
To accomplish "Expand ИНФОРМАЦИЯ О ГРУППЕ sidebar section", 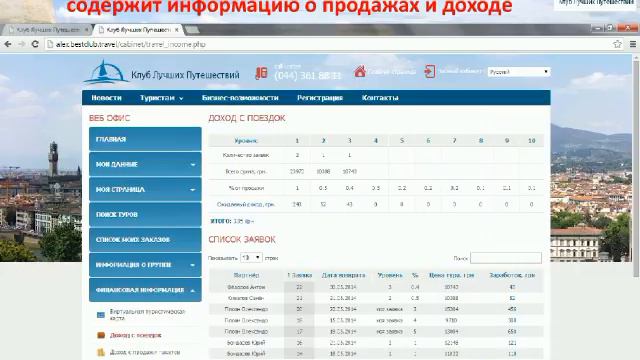I will 145,265.
